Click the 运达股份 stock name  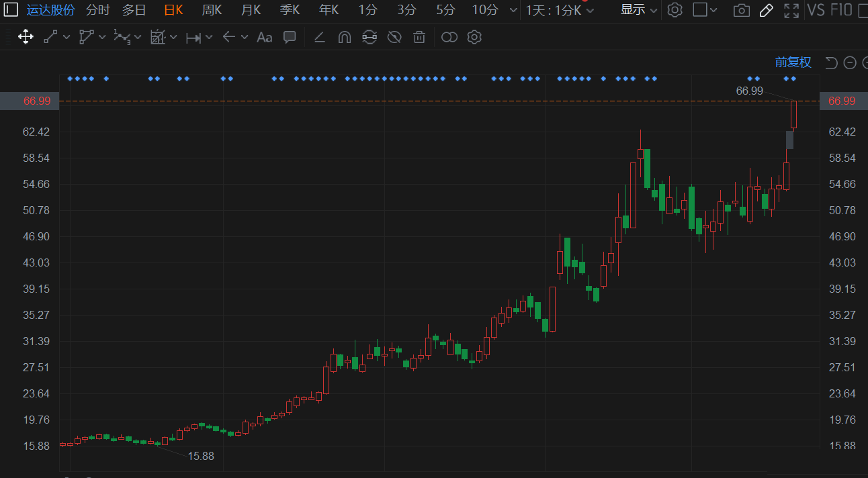point(51,10)
